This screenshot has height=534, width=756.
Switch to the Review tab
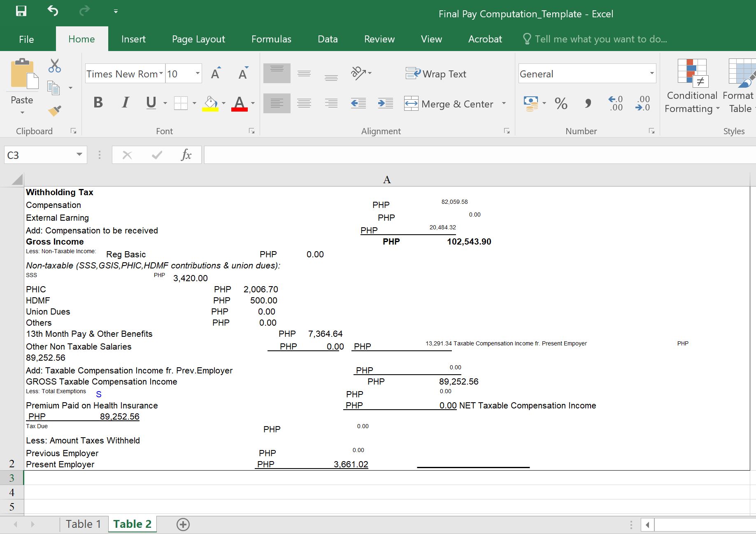click(379, 39)
